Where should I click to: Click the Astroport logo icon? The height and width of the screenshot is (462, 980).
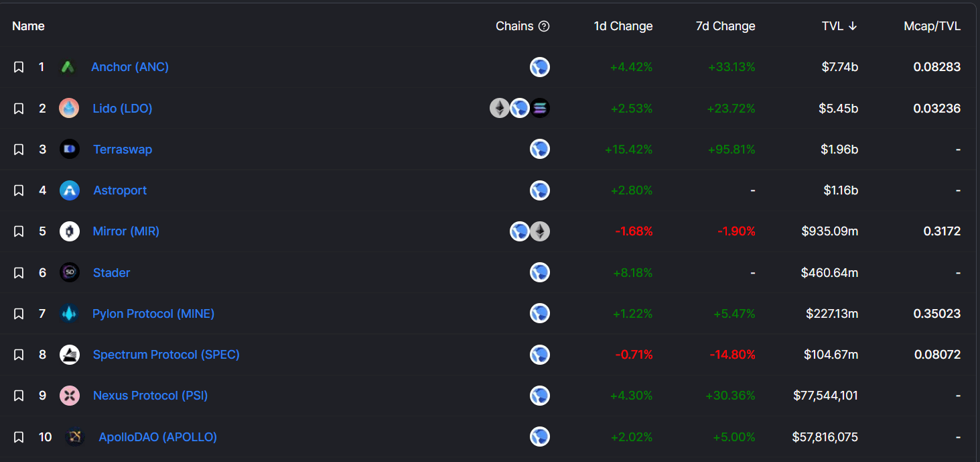click(70, 190)
